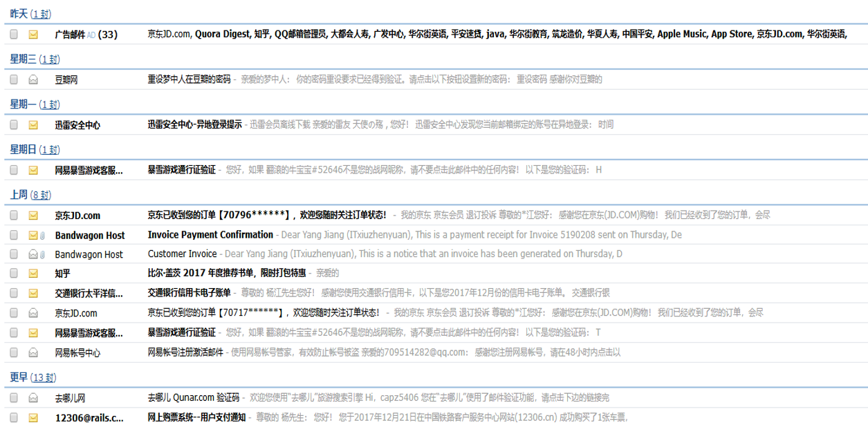Click the AD badge next to 广告邮件
This screenshot has width=868, height=427.
[91, 35]
